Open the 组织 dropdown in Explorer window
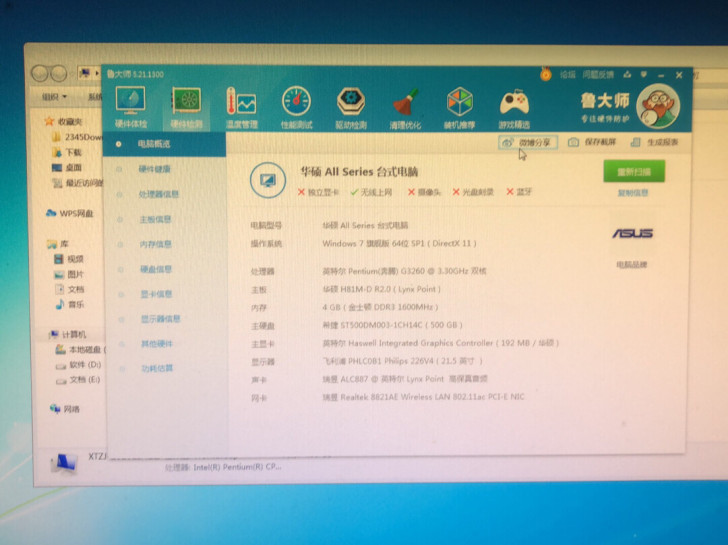The height and width of the screenshot is (545, 728). [54, 97]
